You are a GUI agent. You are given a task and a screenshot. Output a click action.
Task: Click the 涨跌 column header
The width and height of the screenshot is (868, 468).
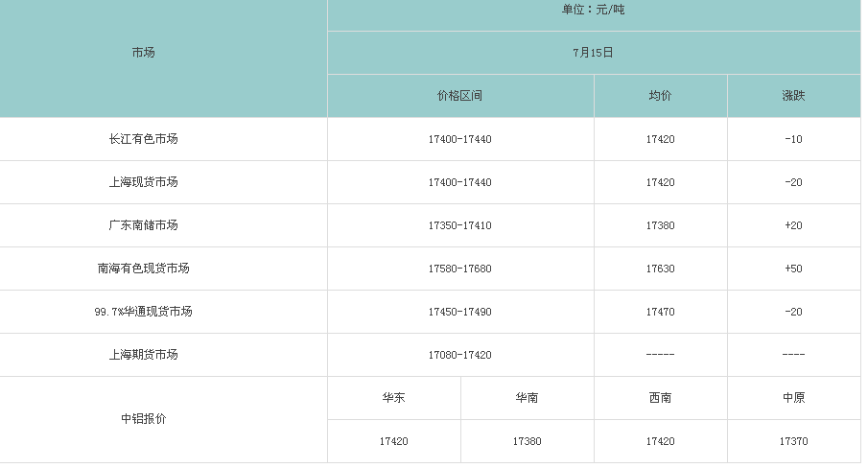pyautogui.click(x=793, y=96)
